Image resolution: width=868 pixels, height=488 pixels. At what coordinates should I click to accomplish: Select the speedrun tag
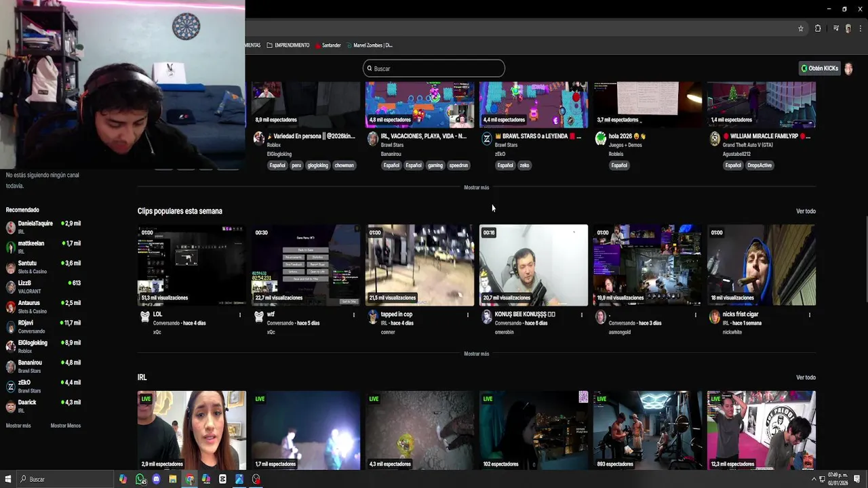pyautogui.click(x=458, y=165)
